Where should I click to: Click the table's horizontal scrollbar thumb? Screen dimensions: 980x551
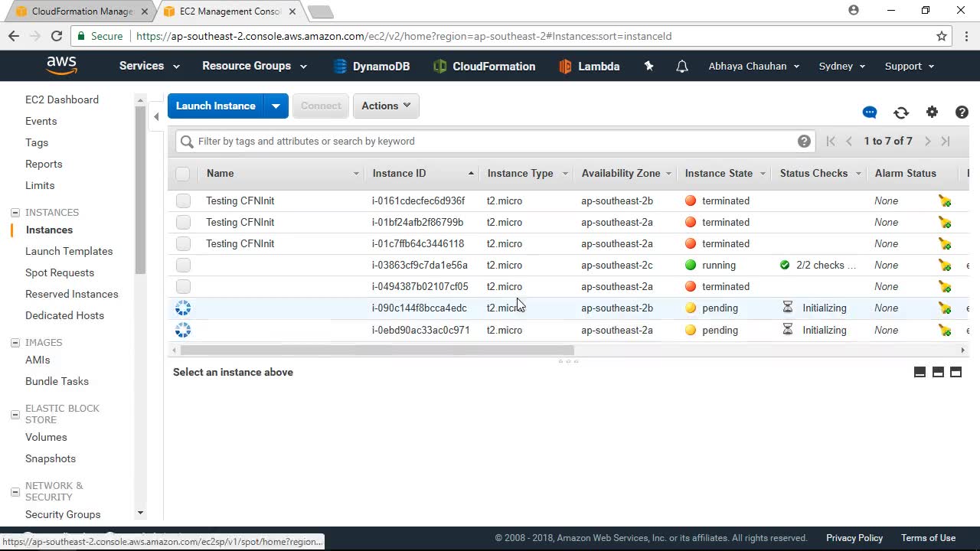(377, 350)
